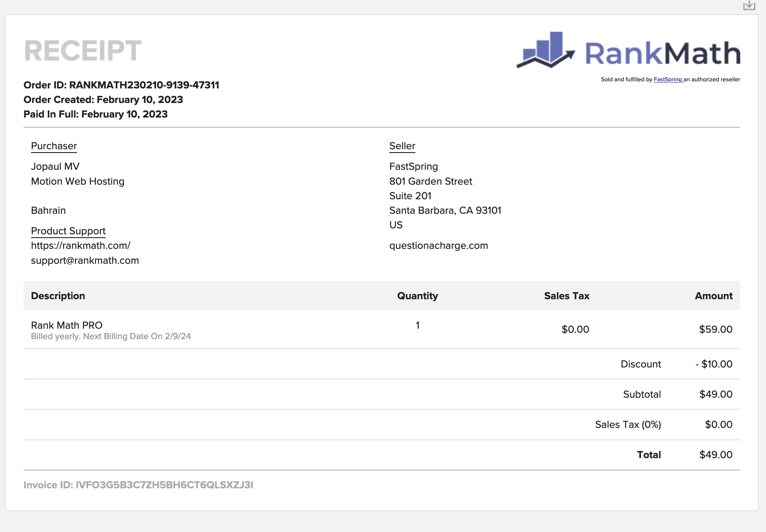Viewport: 766px width, 532px height.
Task: Click 'Santa Barbara, CA 93101'
Action: pos(445,210)
